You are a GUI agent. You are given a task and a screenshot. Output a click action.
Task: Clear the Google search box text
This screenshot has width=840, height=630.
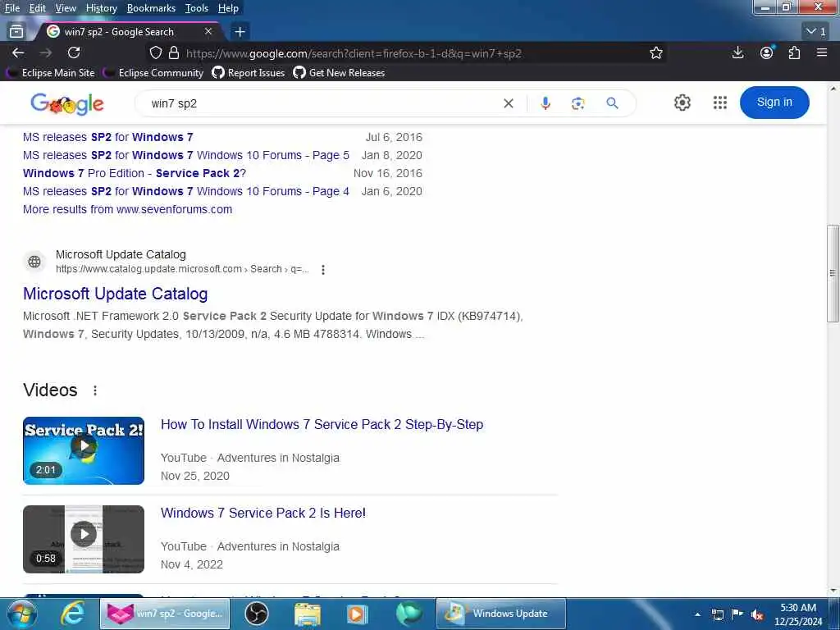[509, 103]
